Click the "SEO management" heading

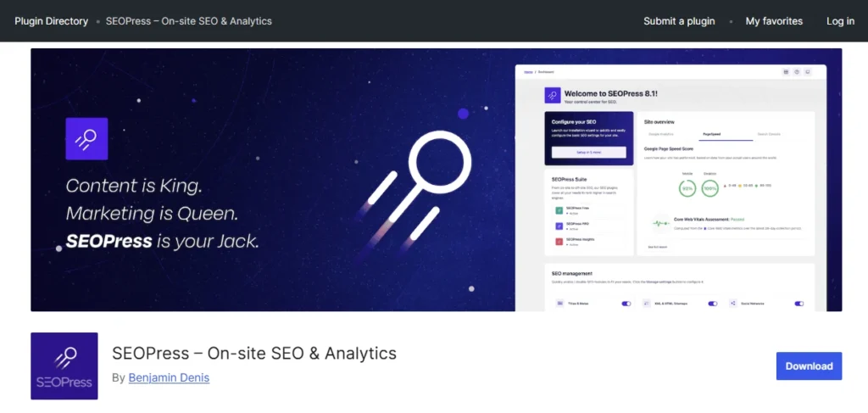tap(572, 273)
